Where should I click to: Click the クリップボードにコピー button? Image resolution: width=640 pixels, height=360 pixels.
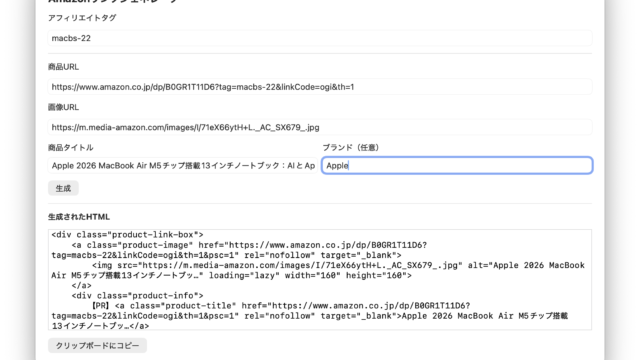97,346
